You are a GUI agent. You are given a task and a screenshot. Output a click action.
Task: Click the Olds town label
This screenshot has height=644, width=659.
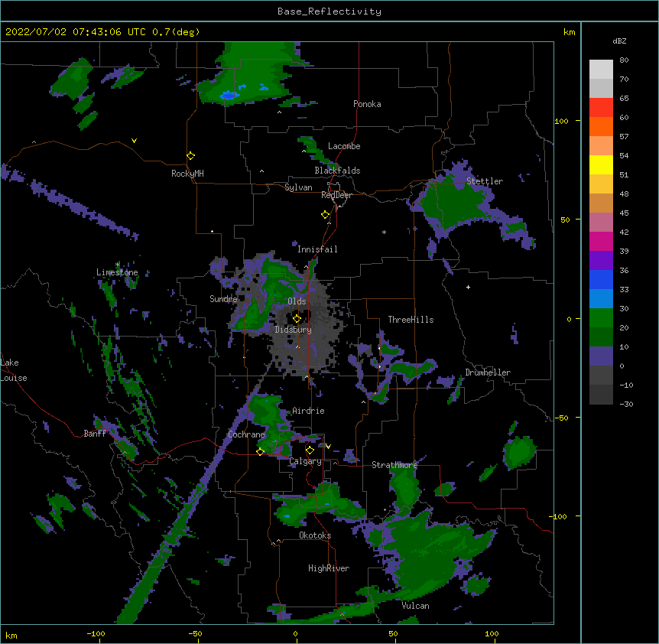coord(297,301)
